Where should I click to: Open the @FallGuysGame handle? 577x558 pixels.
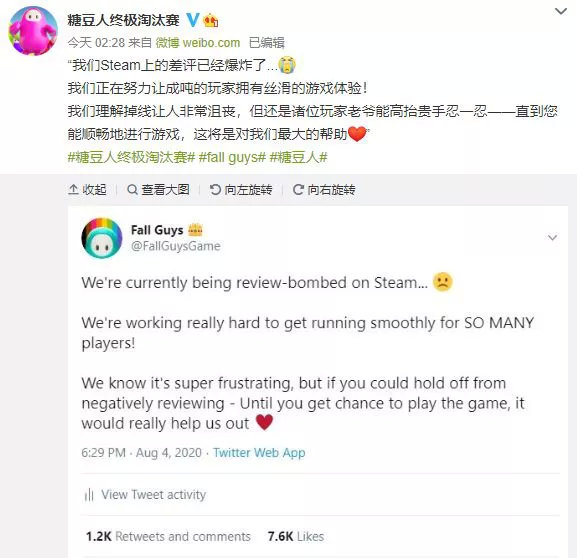176,246
